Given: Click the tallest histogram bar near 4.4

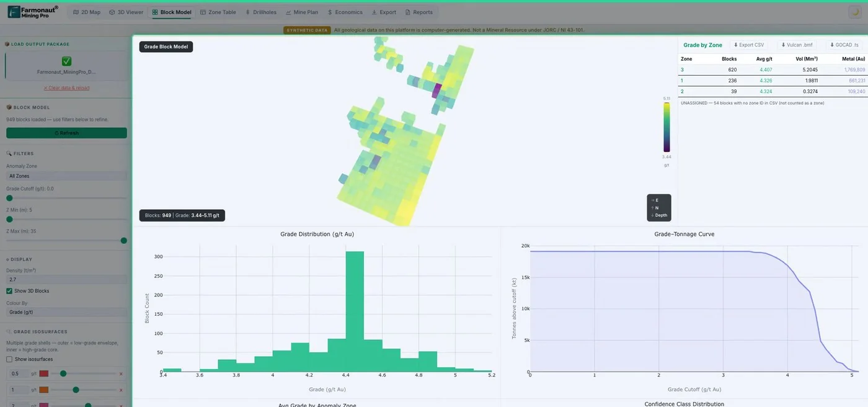Looking at the screenshot, I should coord(355,311).
